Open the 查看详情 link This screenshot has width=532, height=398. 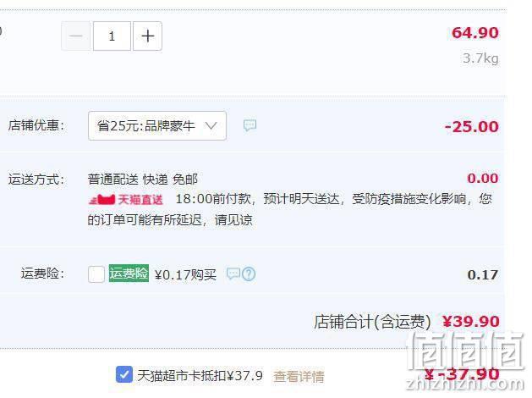coord(299,376)
